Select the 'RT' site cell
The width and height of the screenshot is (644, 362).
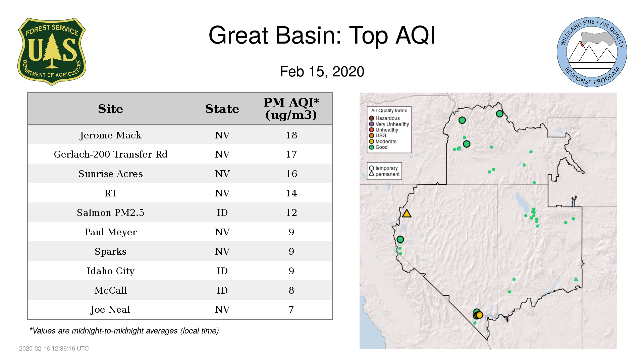coord(110,193)
